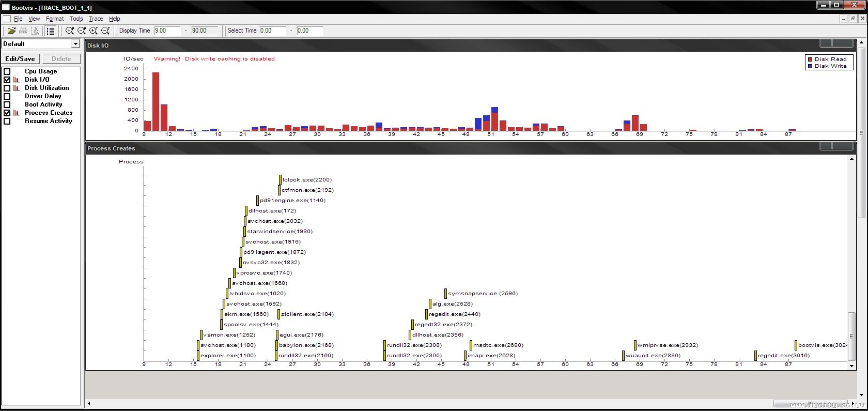The height and width of the screenshot is (411, 868).
Task: Check the Driver Delay checkbox
Action: (x=7, y=96)
